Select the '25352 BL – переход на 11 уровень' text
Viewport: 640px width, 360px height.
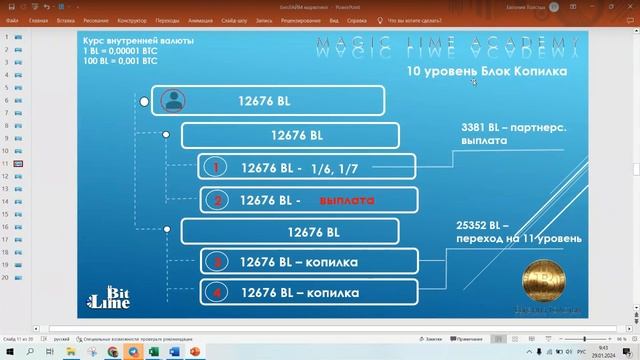(x=519, y=231)
